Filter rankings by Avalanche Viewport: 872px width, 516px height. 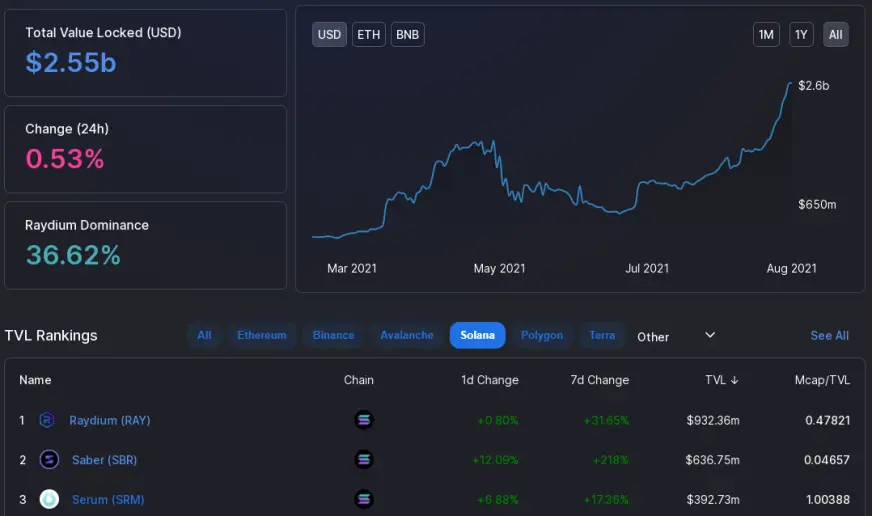pyautogui.click(x=407, y=335)
